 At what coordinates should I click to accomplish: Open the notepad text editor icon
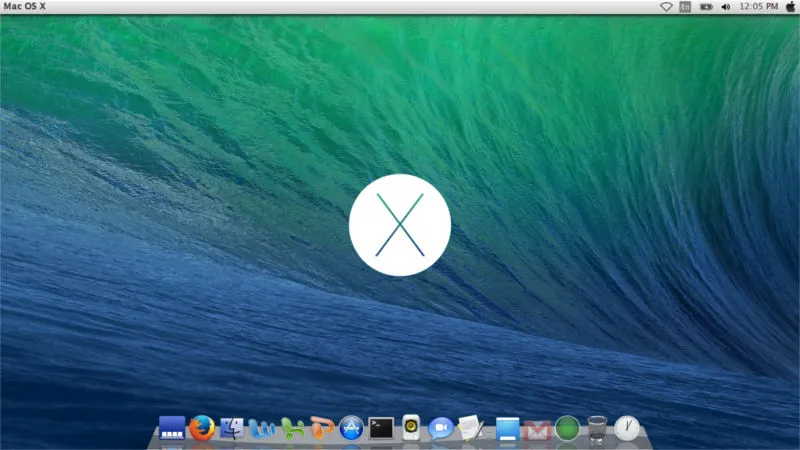coord(471,428)
